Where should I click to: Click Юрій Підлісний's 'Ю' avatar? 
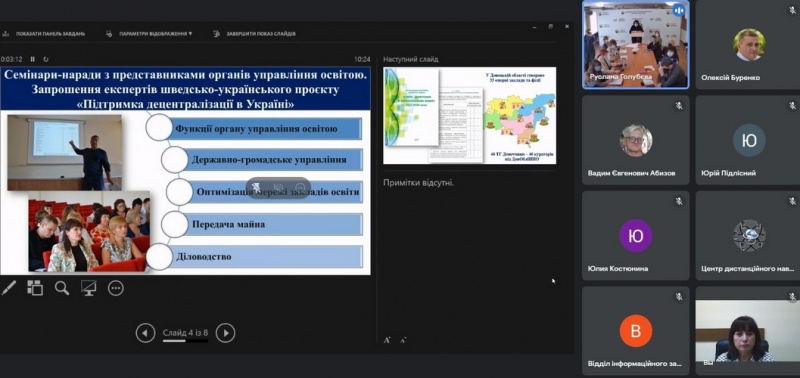tap(749, 140)
